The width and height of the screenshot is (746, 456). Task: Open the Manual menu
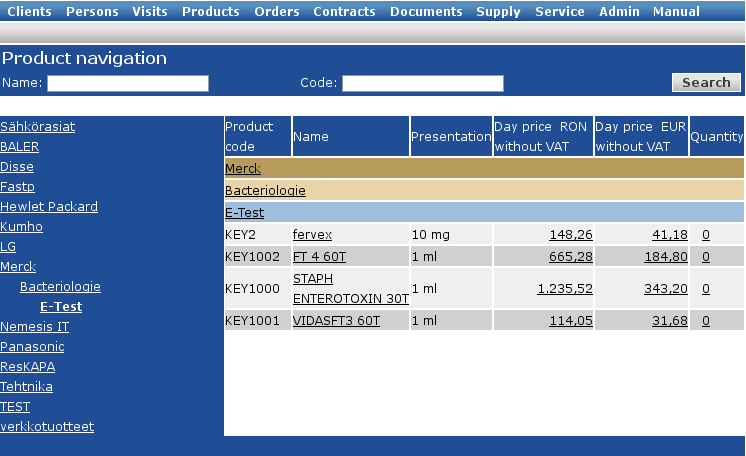point(677,11)
